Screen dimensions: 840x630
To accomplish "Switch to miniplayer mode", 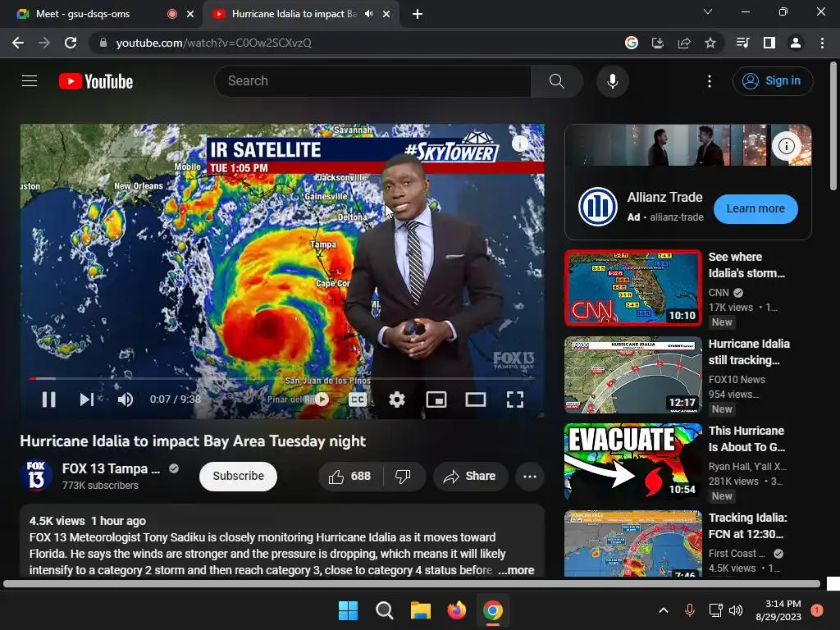I will (x=436, y=399).
